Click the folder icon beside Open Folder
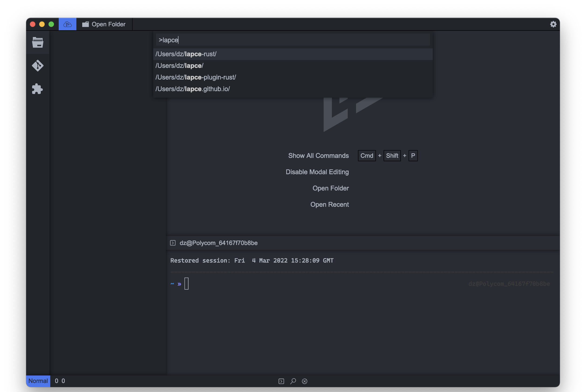 click(85, 24)
